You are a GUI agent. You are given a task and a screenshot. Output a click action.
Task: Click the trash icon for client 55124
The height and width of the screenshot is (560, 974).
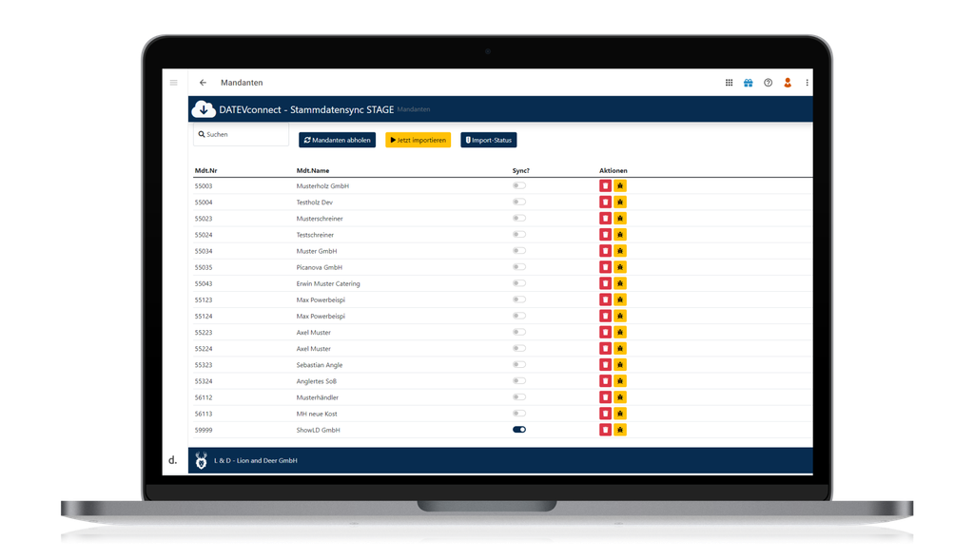[605, 316]
